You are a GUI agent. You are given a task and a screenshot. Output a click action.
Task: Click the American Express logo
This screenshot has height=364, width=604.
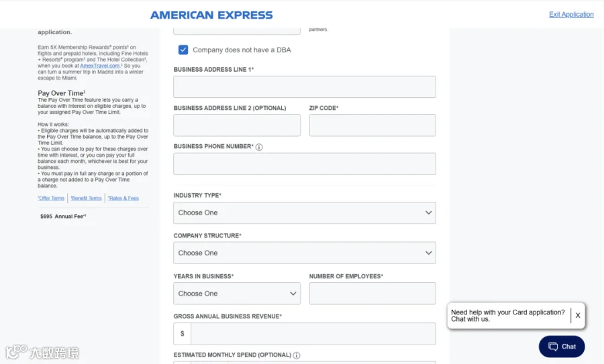pyautogui.click(x=211, y=15)
